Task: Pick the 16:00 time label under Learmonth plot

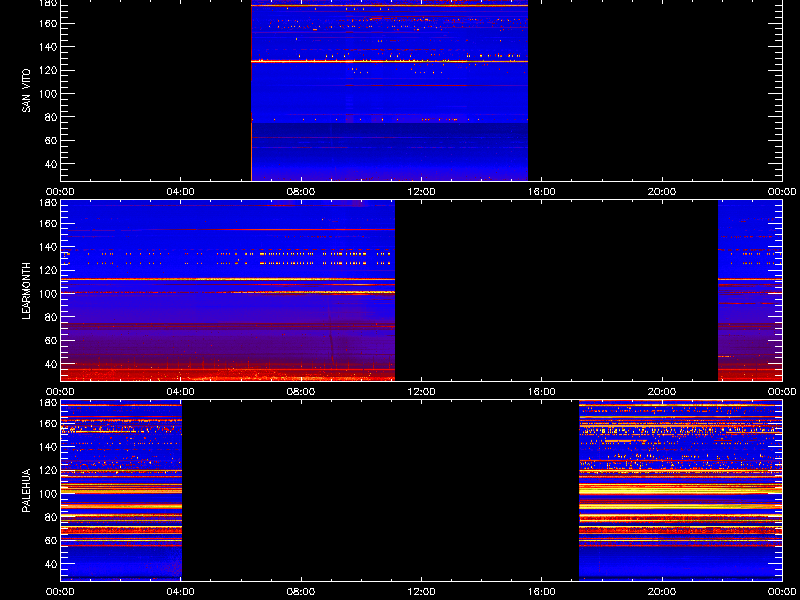Action: click(x=542, y=392)
